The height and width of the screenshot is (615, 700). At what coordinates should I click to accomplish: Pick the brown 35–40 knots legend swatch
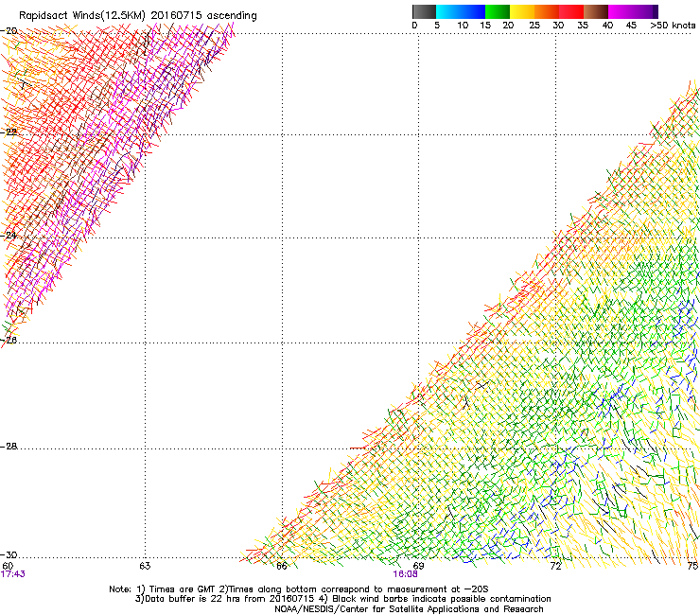[x=596, y=11]
